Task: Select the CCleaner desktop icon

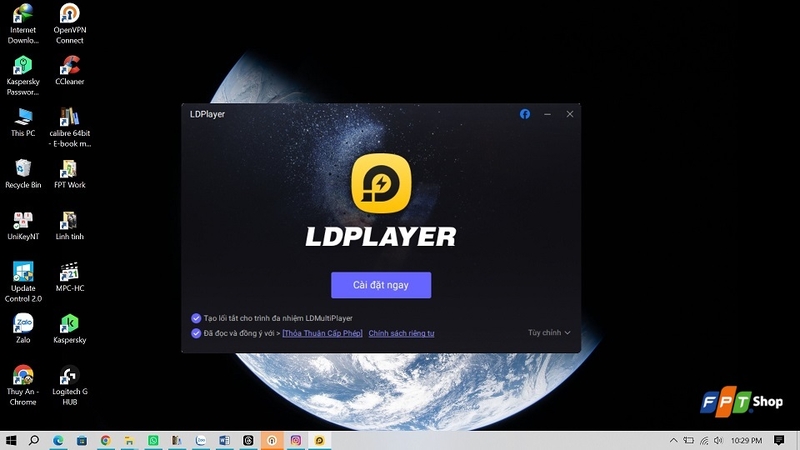Action: point(69,70)
